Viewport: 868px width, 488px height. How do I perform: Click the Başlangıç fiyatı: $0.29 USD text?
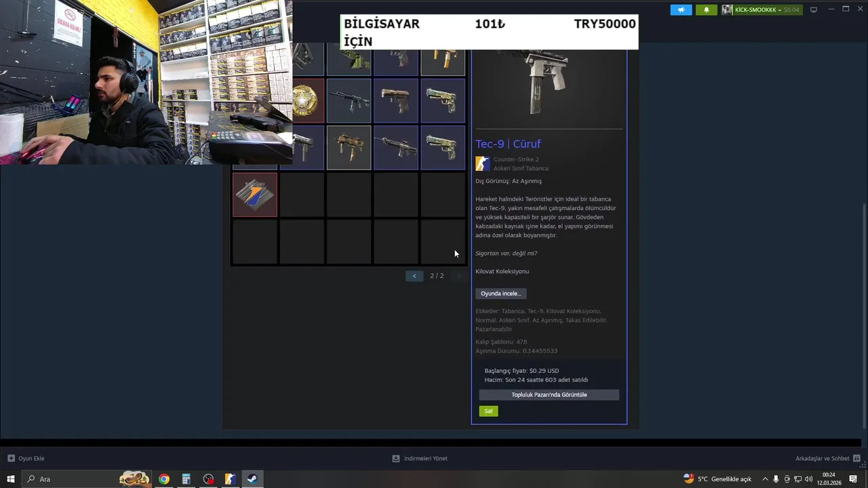click(x=521, y=371)
